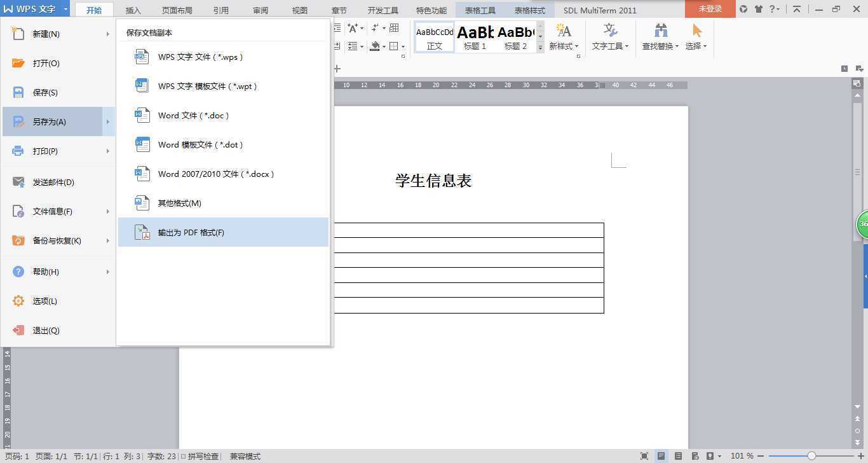Click the insert table grid icon
The image size is (868, 463).
click(x=394, y=28)
